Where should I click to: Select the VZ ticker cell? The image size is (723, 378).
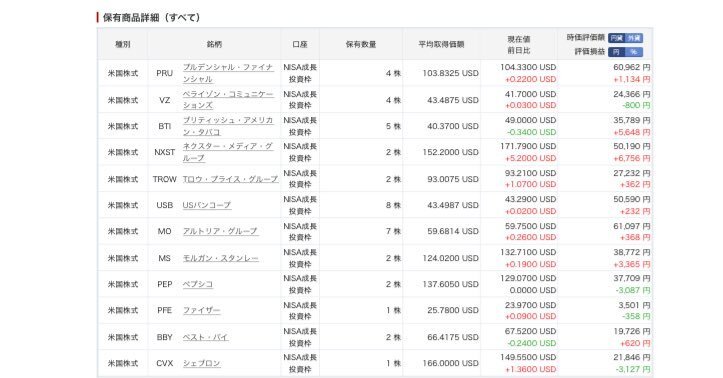point(165,100)
